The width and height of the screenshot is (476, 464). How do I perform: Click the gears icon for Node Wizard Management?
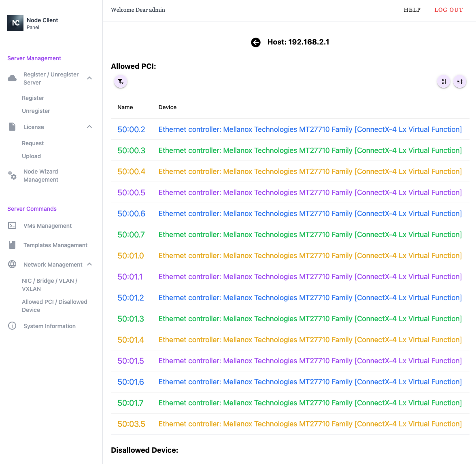click(13, 176)
